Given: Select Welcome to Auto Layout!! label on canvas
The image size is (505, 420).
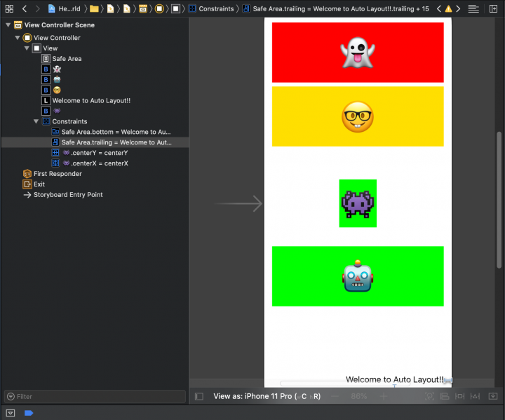Looking at the screenshot, I should pos(394,379).
